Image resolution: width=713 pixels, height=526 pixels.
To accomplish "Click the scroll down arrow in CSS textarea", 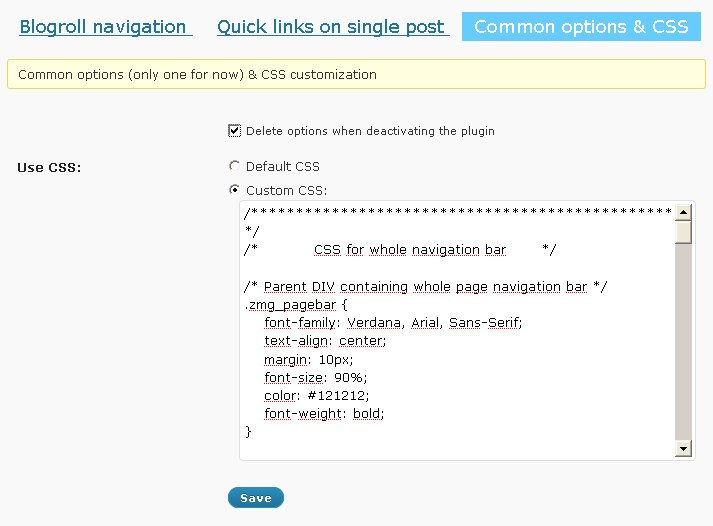I will pos(683,449).
